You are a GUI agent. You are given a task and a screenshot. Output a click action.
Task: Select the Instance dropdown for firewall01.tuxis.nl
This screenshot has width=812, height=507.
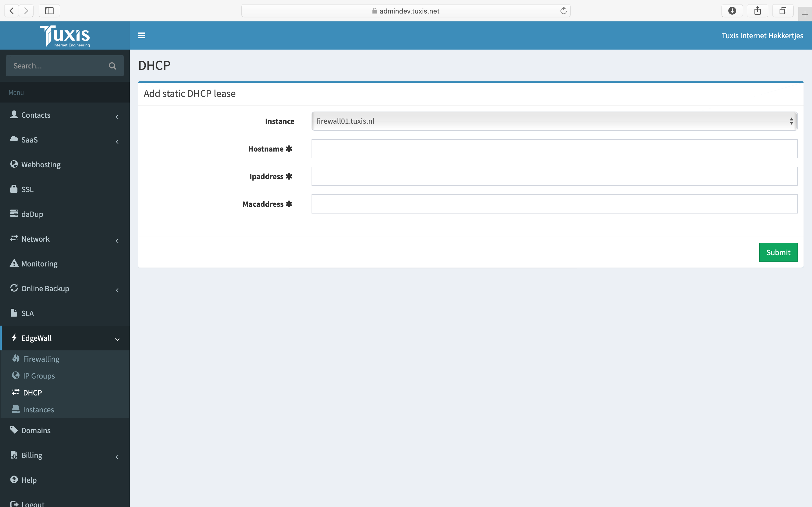555,121
